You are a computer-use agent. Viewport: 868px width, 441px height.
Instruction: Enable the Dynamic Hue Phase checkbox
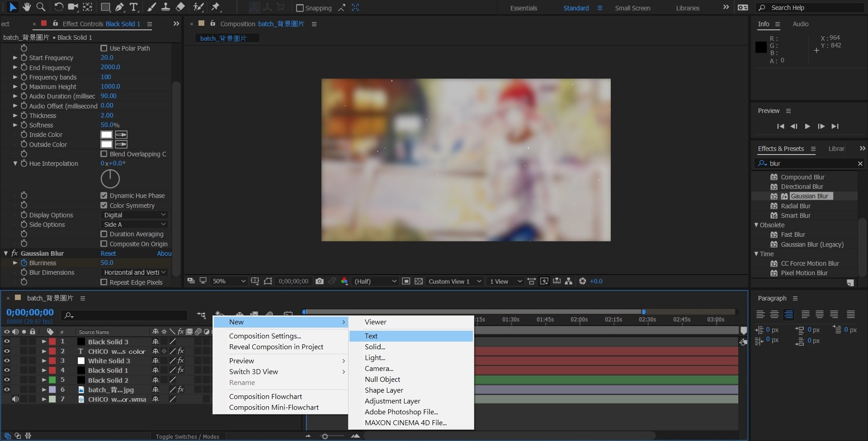104,195
